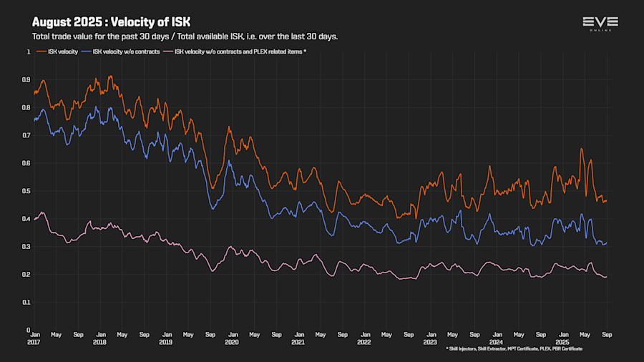Image resolution: width=644 pixels, height=362 pixels.
Task: Click the EVE Online logo
Action: pyautogui.click(x=600, y=24)
